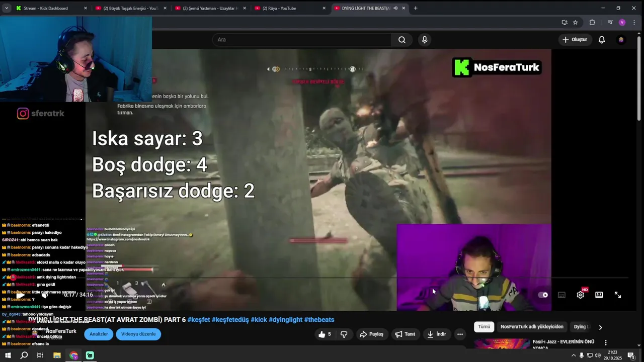Open the #dyinglight hashtag link
This screenshot has width=644, height=362.
click(285, 320)
